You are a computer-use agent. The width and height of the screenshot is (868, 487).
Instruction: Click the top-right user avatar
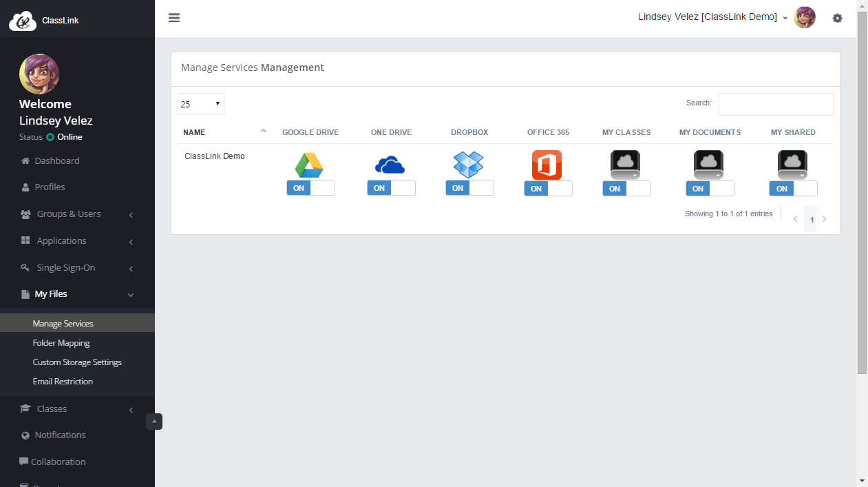(x=805, y=17)
